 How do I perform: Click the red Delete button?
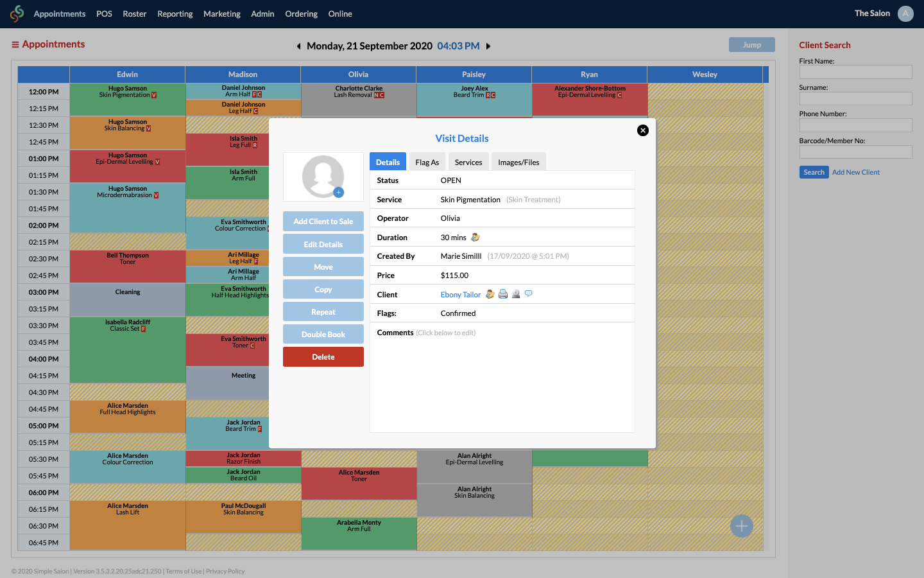323,356
